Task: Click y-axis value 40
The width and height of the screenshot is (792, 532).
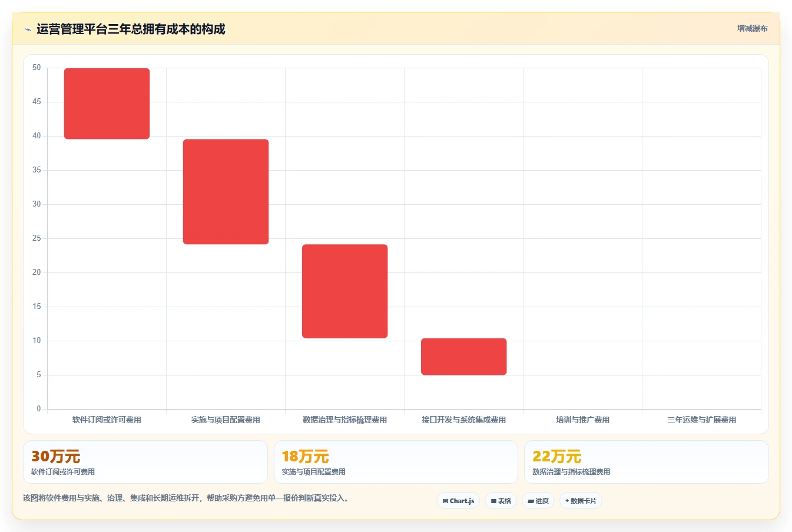Action: pyautogui.click(x=37, y=136)
